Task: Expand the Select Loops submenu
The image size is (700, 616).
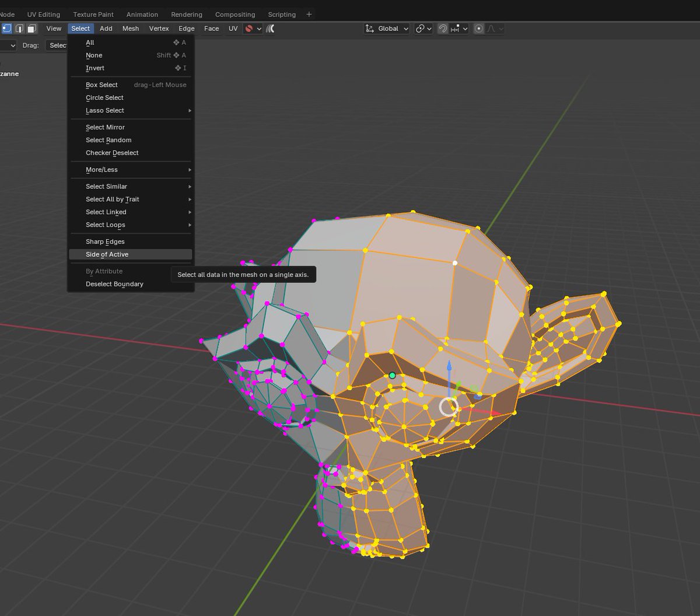Action: point(131,225)
